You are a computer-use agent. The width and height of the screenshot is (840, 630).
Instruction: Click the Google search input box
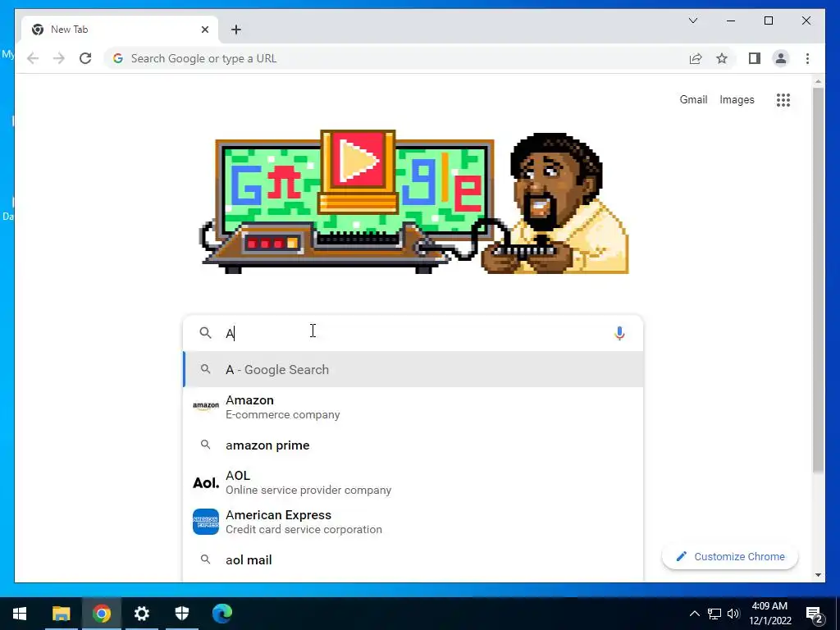coord(413,333)
